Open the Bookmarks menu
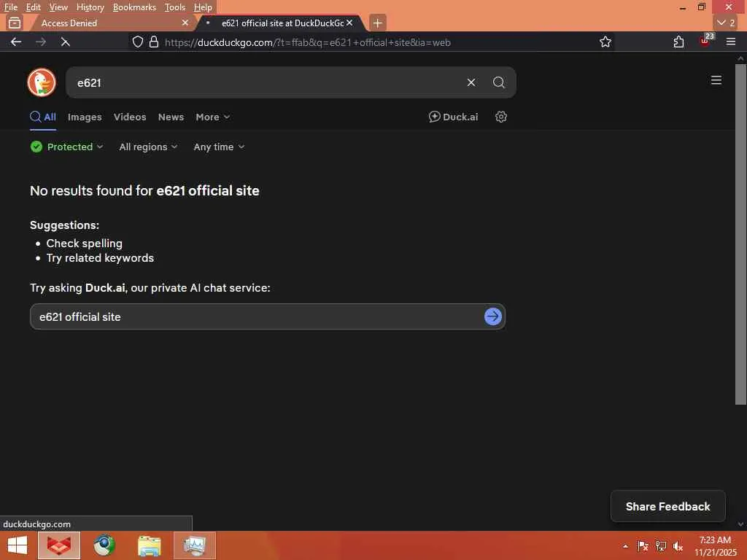Image resolution: width=747 pixels, height=560 pixels. 134,7
